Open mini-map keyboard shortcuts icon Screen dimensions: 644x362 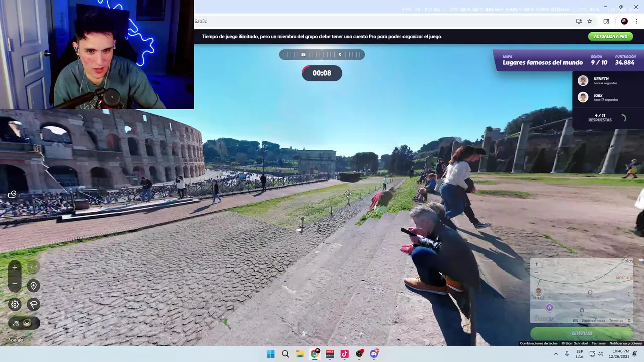[576, 320]
